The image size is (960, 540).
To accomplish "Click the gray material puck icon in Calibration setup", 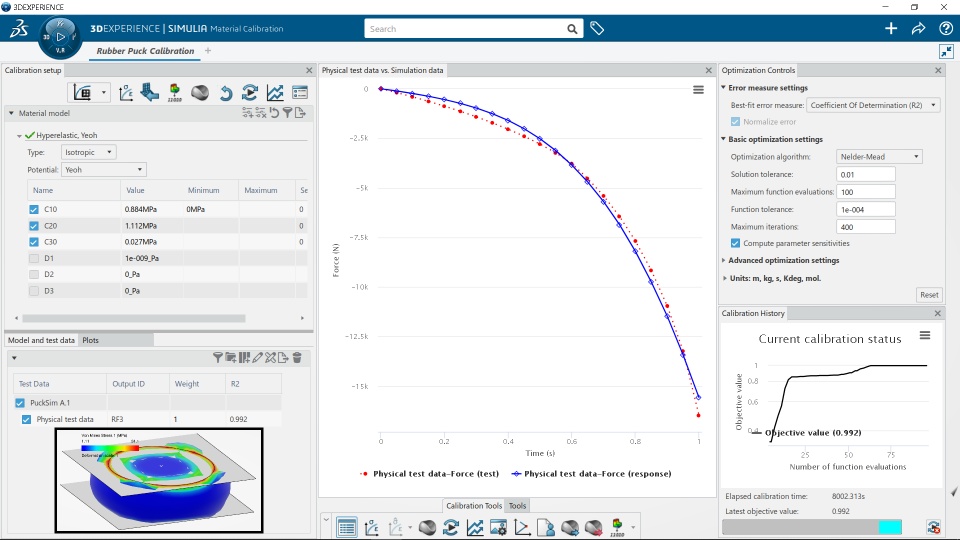I will (200, 92).
